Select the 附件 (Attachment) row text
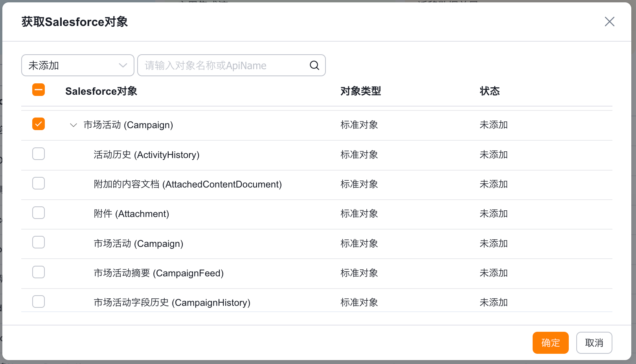The image size is (636, 364). tap(131, 214)
